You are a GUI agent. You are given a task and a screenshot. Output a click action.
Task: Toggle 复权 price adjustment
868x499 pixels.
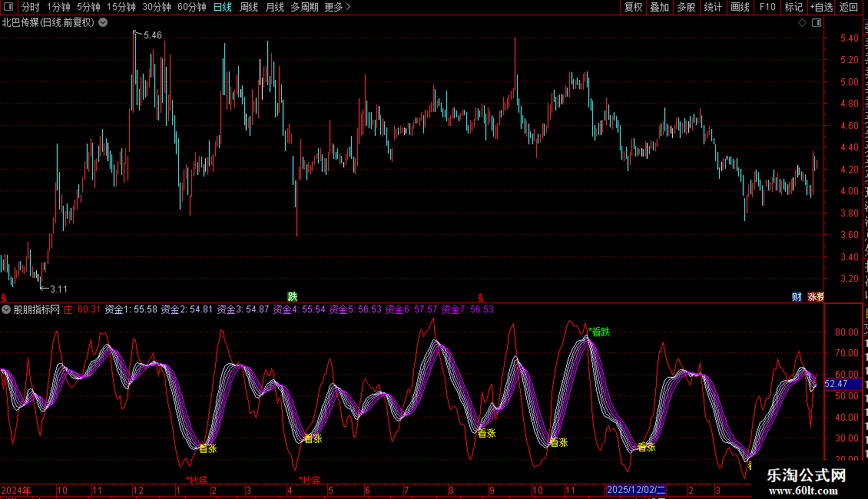pyautogui.click(x=633, y=7)
